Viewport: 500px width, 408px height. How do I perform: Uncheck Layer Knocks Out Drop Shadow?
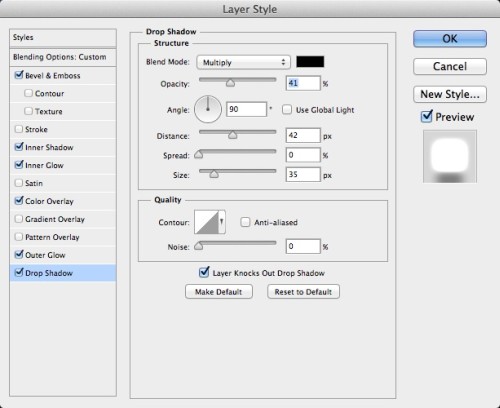(204, 272)
